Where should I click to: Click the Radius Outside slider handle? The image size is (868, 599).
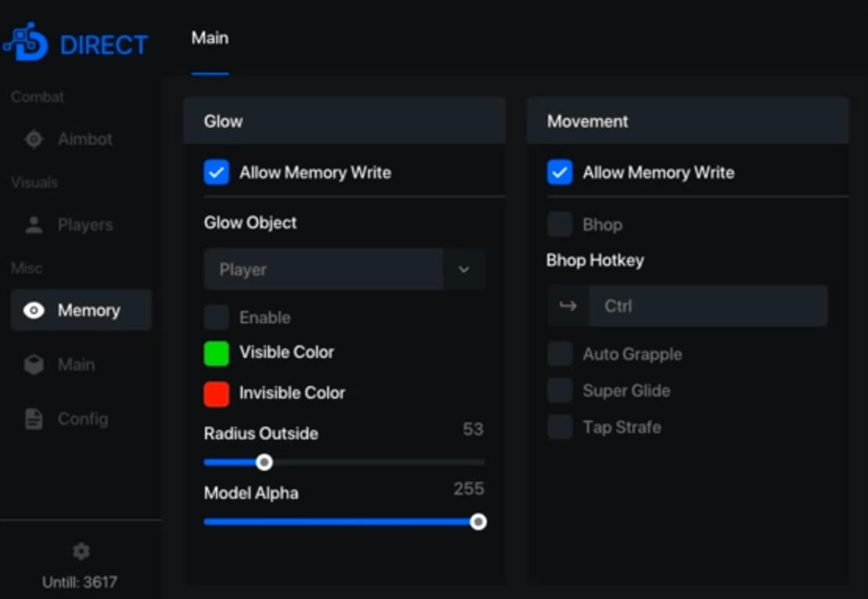(x=265, y=463)
